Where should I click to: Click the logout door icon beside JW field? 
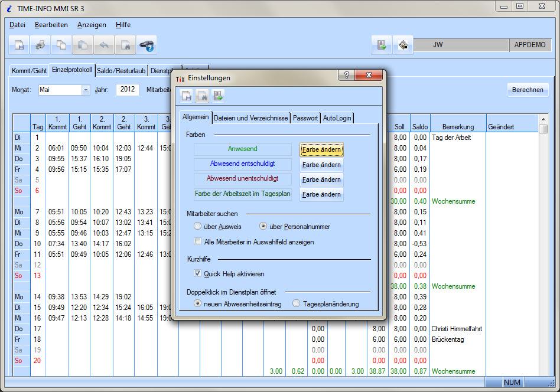coord(382,45)
